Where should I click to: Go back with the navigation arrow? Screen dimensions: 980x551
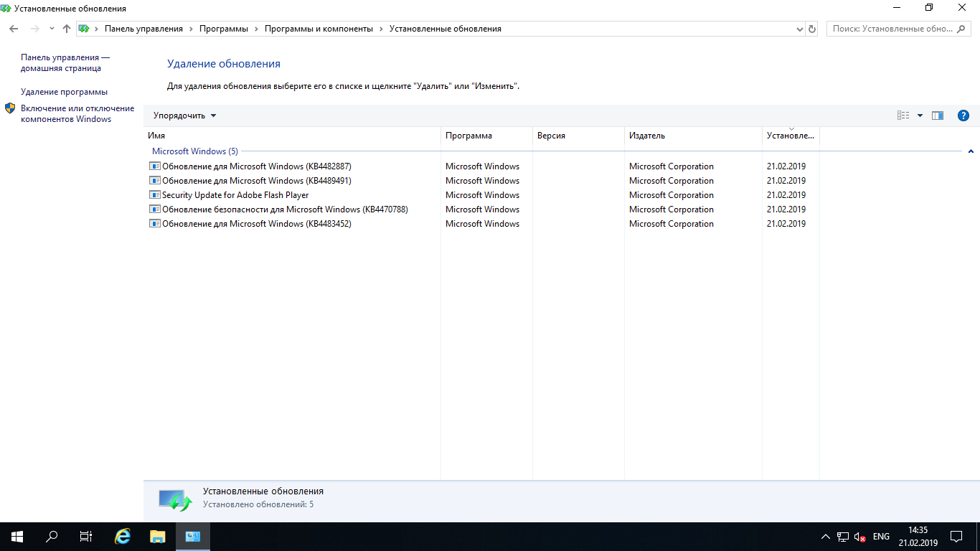14,29
